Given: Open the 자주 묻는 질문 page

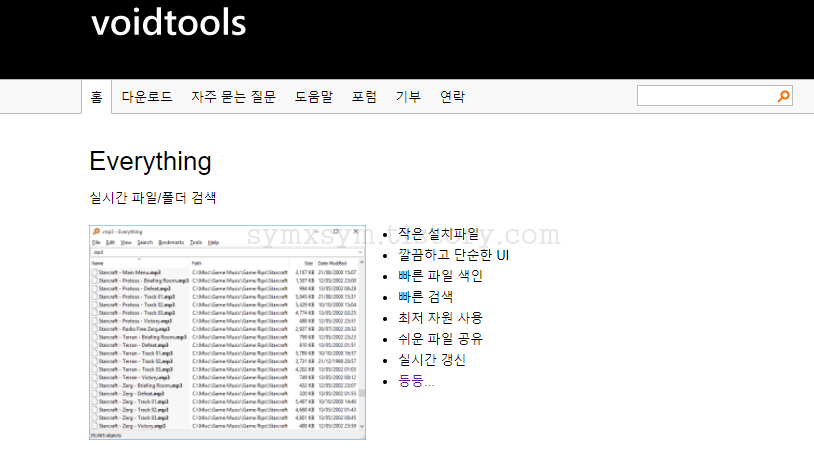Looking at the screenshot, I should [234, 97].
